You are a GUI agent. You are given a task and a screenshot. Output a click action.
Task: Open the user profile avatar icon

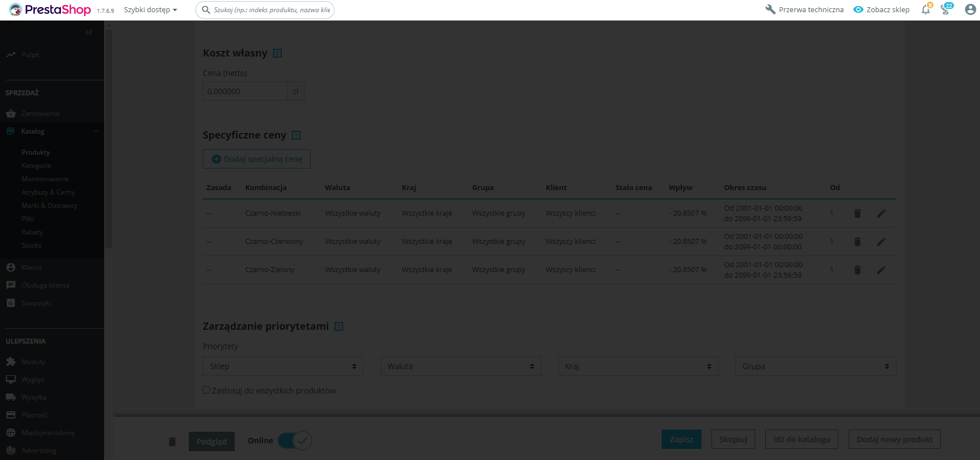click(x=970, y=9)
